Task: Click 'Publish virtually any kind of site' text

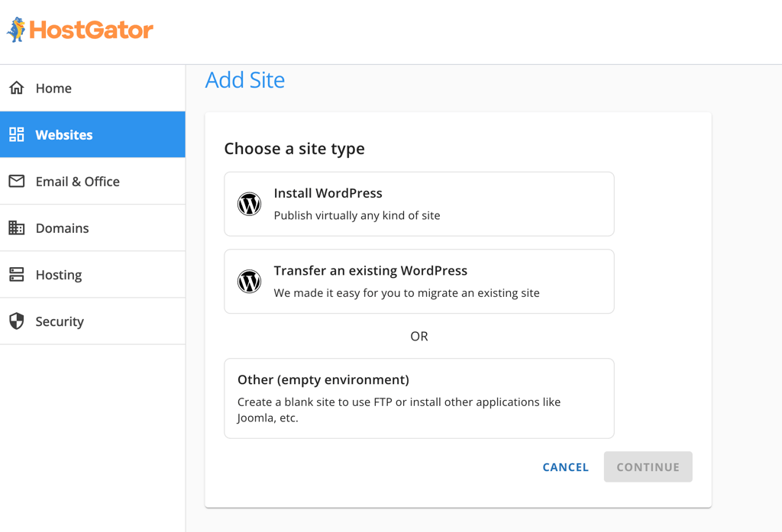Action: [357, 215]
